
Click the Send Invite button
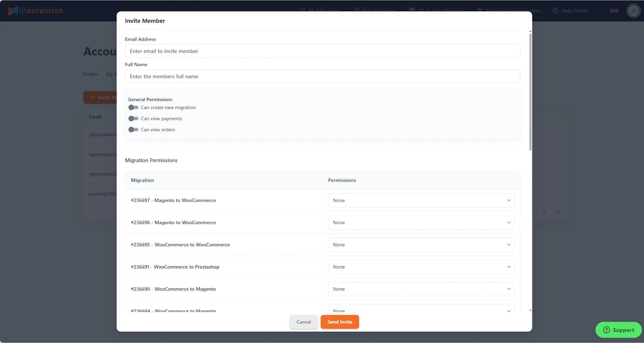click(x=340, y=322)
